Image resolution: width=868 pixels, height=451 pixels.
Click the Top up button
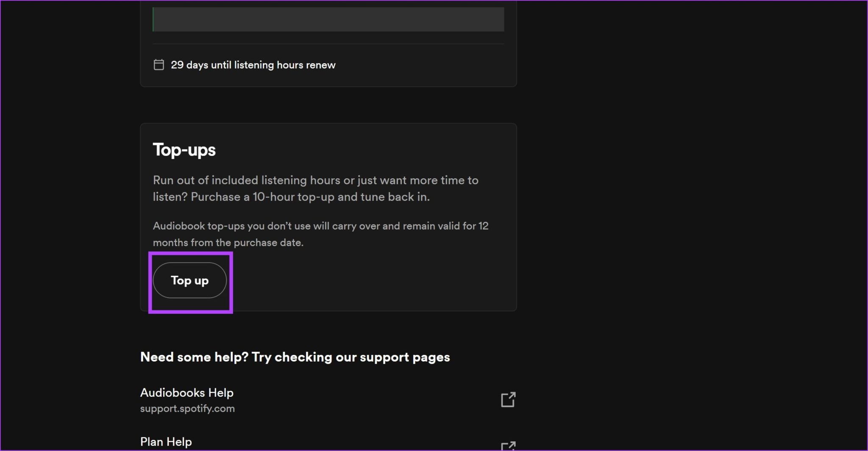pyautogui.click(x=189, y=280)
